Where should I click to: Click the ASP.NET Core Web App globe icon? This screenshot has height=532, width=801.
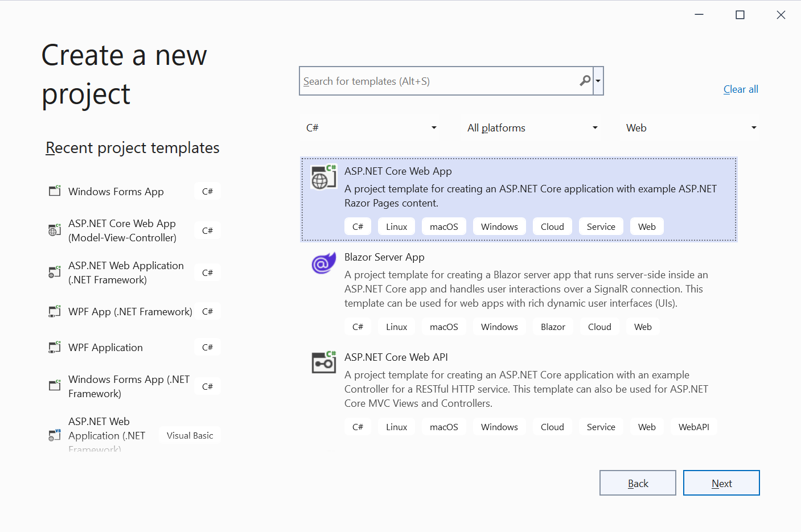pos(323,177)
